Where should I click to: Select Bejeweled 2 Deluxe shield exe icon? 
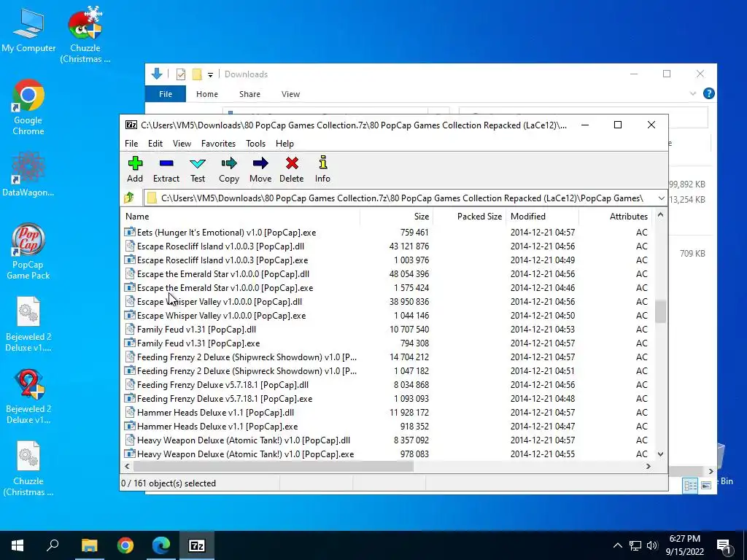[28, 396]
